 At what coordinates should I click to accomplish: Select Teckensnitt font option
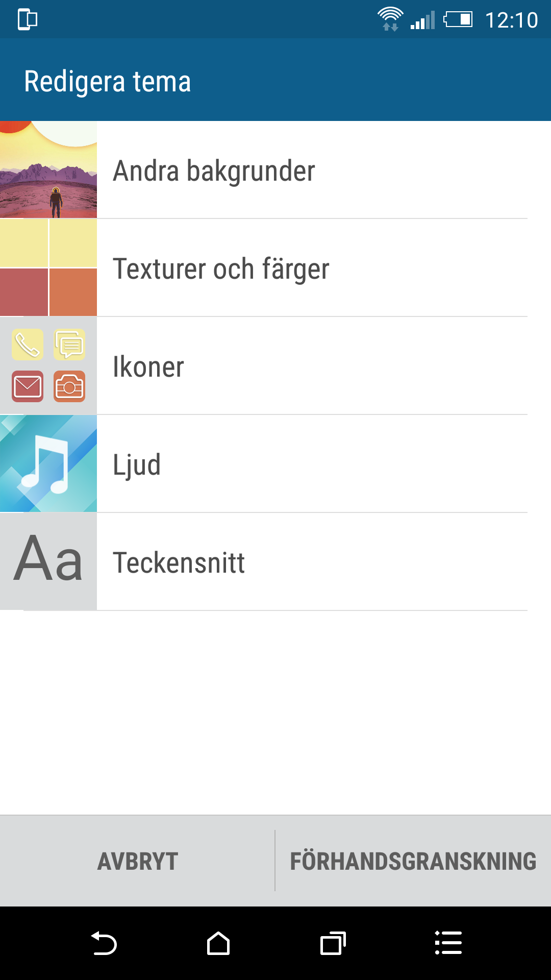pyautogui.click(x=275, y=561)
